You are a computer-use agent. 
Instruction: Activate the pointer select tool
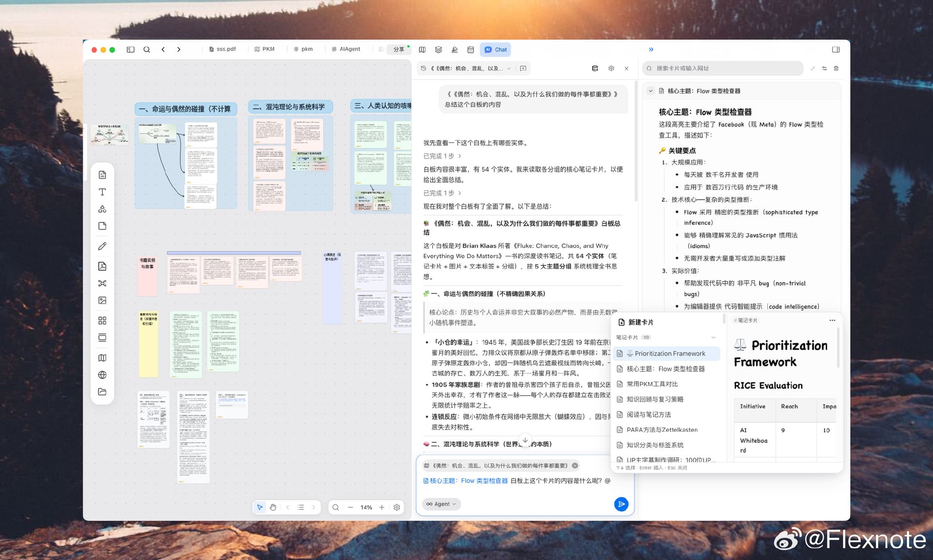pos(260,507)
